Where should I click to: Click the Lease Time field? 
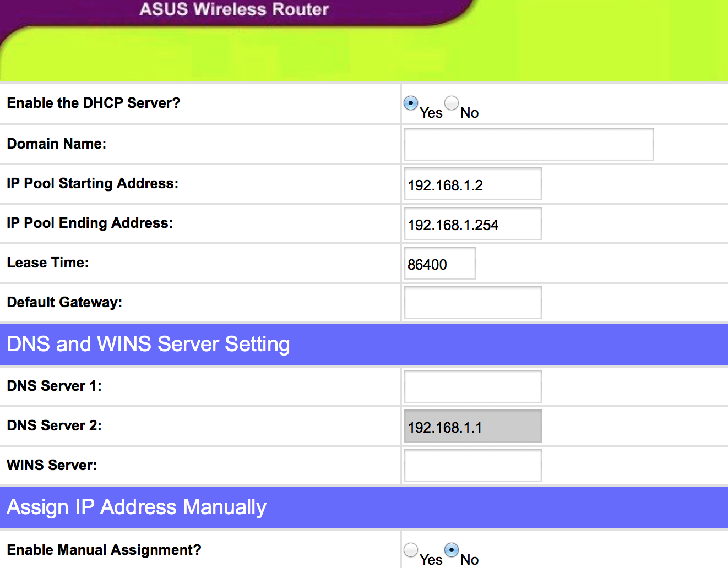tap(439, 263)
